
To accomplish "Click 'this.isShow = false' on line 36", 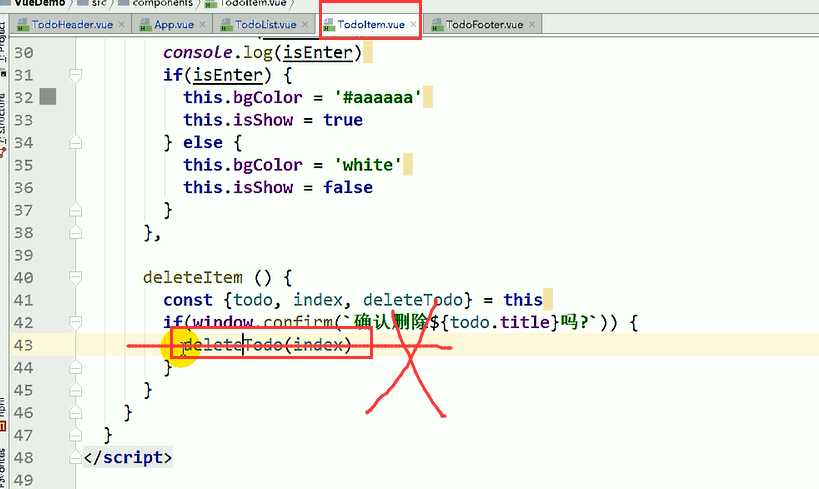I will tap(278, 187).
